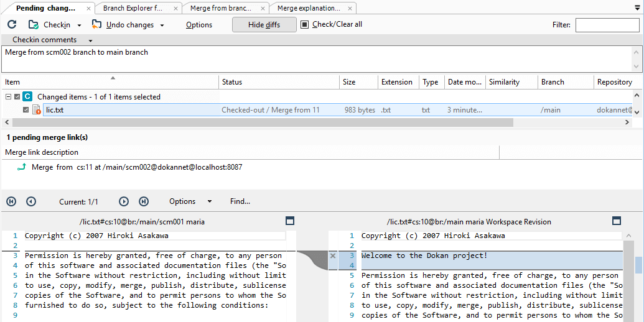The width and height of the screenshot is (644, 322).
Task: Sort by the Similarity column header
Action: pyautogui.click(x=511, y=82)
